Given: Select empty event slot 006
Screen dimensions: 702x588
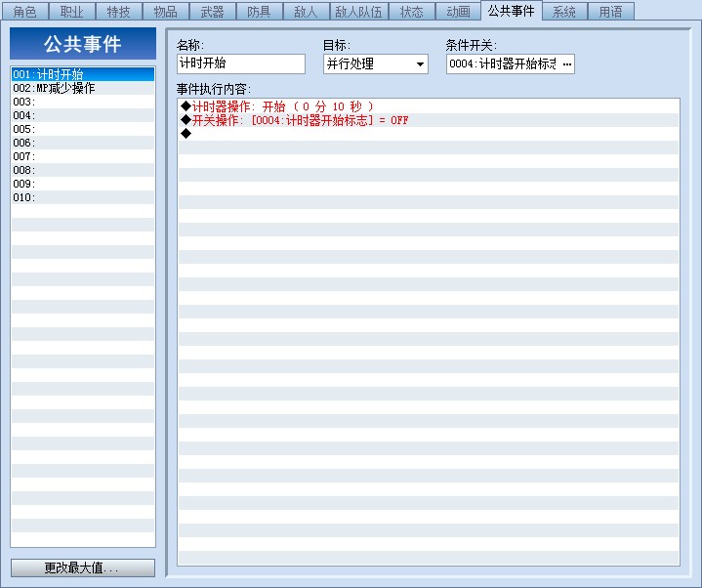Looking at the screenshot, I should pyautogui.click(x=83, y=143).
